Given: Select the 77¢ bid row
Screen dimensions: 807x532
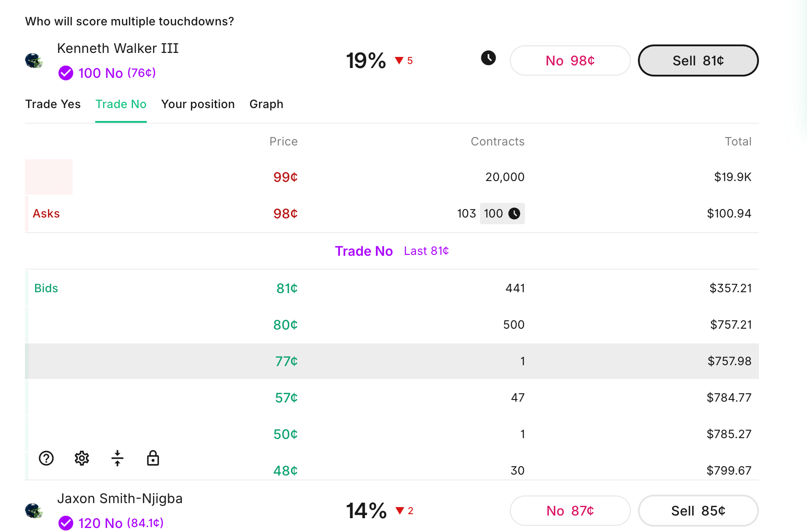Looking at the screenshot, I should [x=391, y=361].
